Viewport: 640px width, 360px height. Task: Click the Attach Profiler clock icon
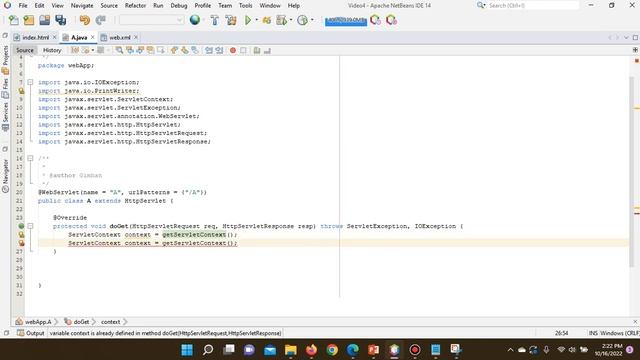pyautogui.click(x=302, y=20)
